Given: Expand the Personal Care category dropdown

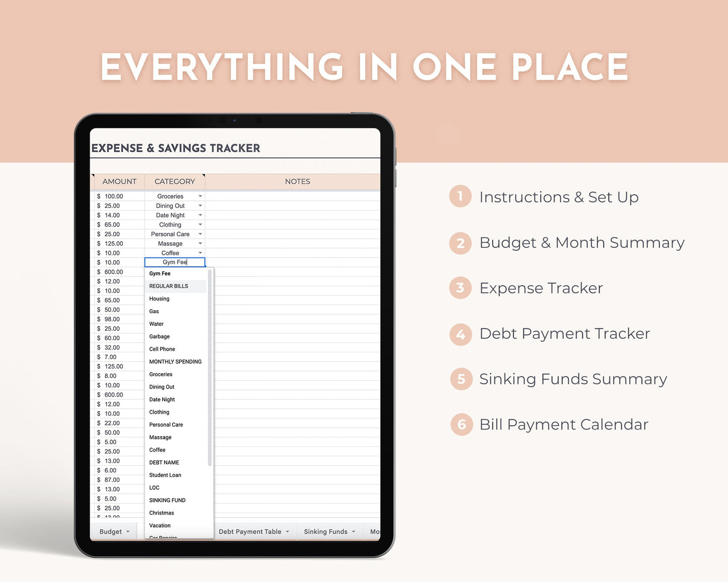Looking at the screenshot, I should coord(200,234).
